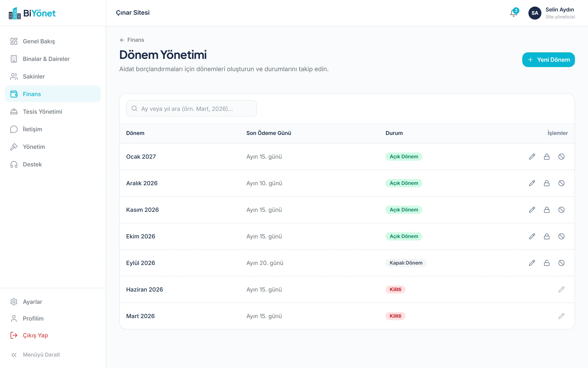Edit the Kasım 2026 period

532,210
